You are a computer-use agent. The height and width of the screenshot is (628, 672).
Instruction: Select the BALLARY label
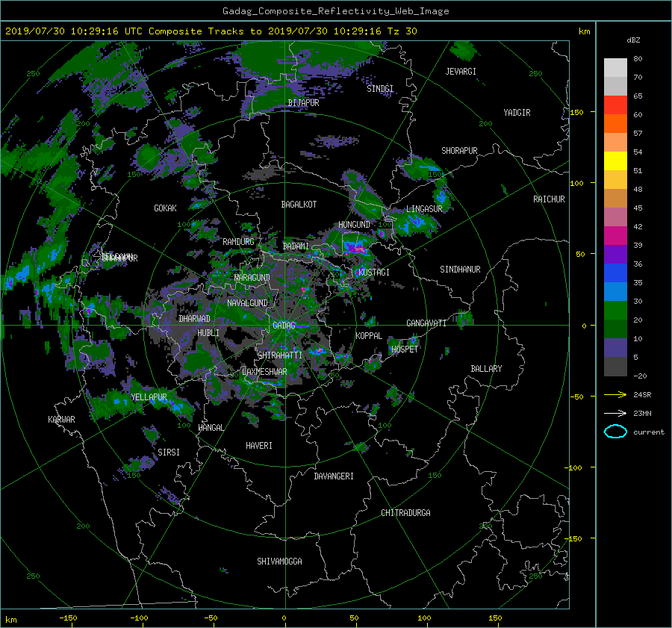point(486,369)
